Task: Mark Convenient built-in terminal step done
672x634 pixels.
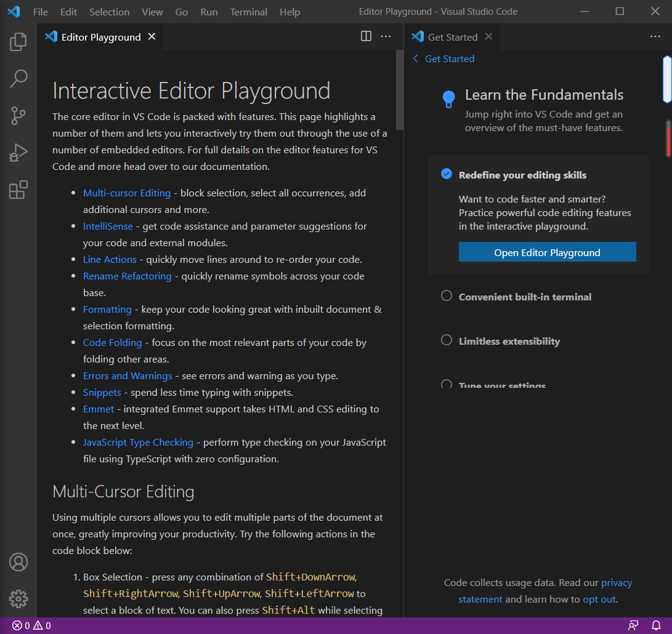Action: coord(446,295)
